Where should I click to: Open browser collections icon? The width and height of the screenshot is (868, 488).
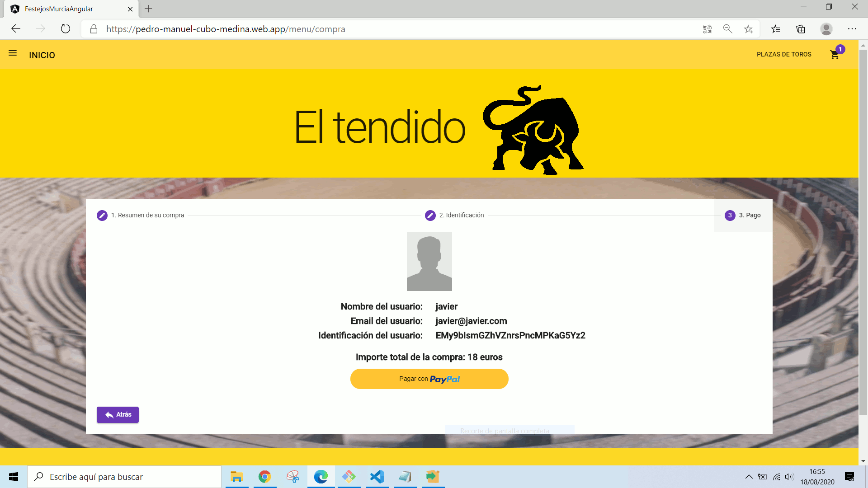pos(801,29)
